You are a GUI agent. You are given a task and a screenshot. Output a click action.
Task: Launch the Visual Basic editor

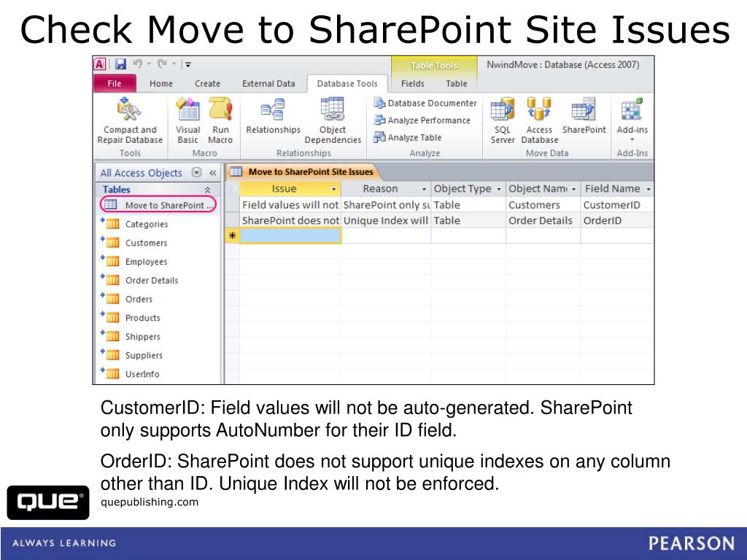coord(187,122)
